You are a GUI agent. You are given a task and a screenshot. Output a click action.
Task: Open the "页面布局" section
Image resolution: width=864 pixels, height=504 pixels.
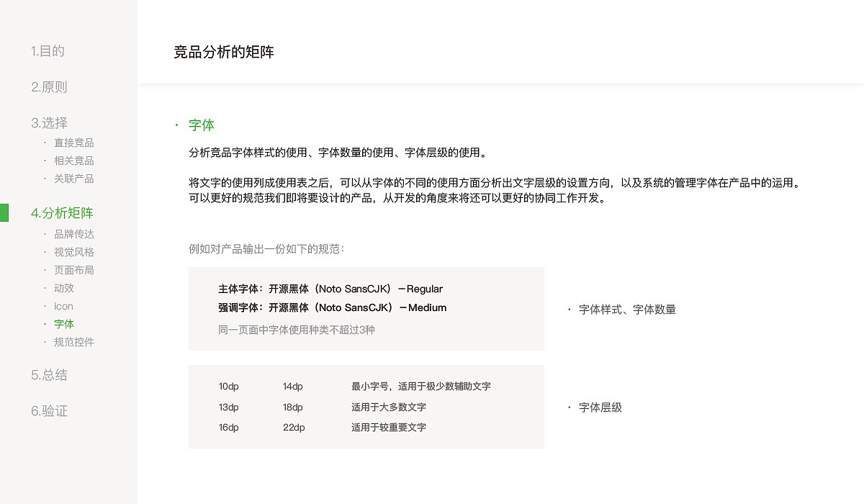point(74,270)
